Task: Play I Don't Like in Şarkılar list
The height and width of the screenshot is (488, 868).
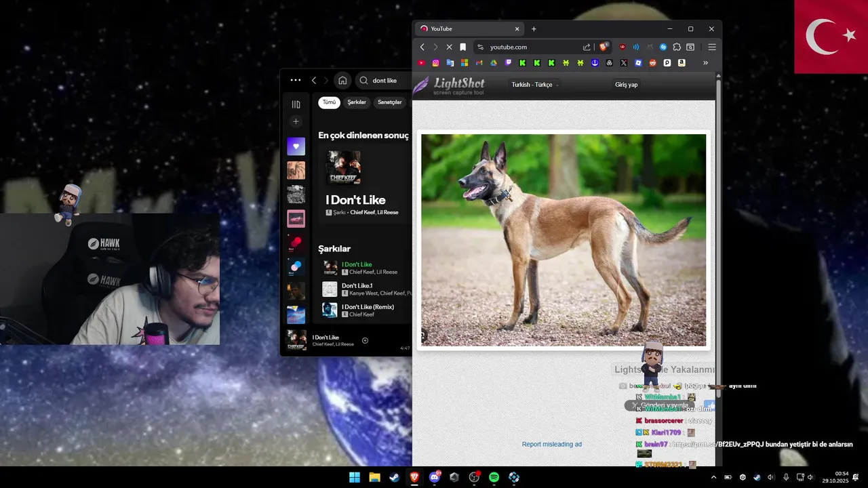Action: point(366,268)
